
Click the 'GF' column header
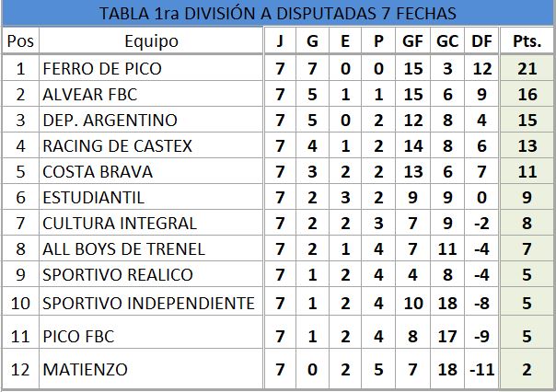412,40
